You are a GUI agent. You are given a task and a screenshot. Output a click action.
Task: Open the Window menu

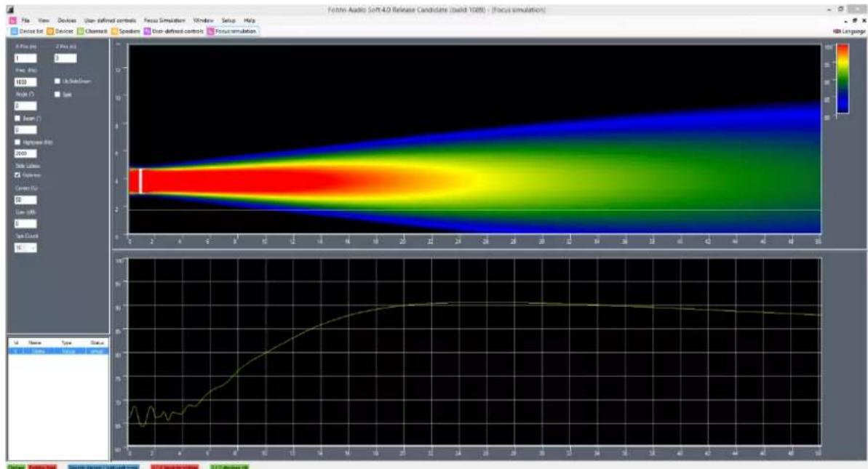point(203,20)
